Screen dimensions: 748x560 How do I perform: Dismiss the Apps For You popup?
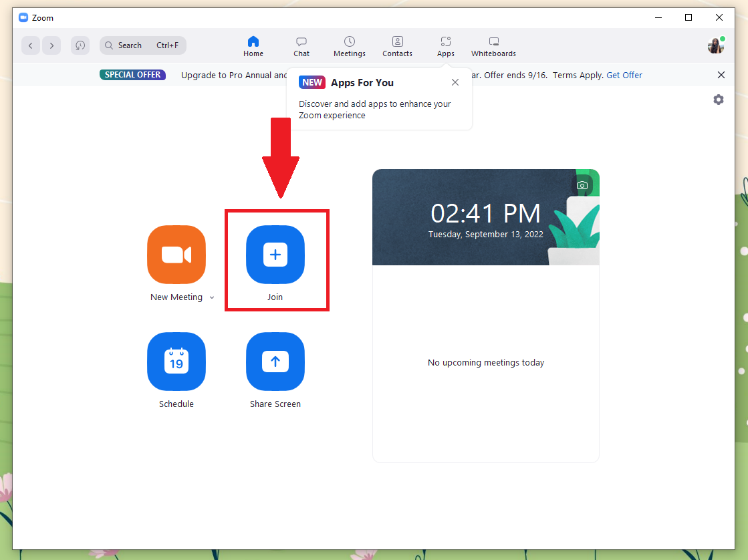455,82
